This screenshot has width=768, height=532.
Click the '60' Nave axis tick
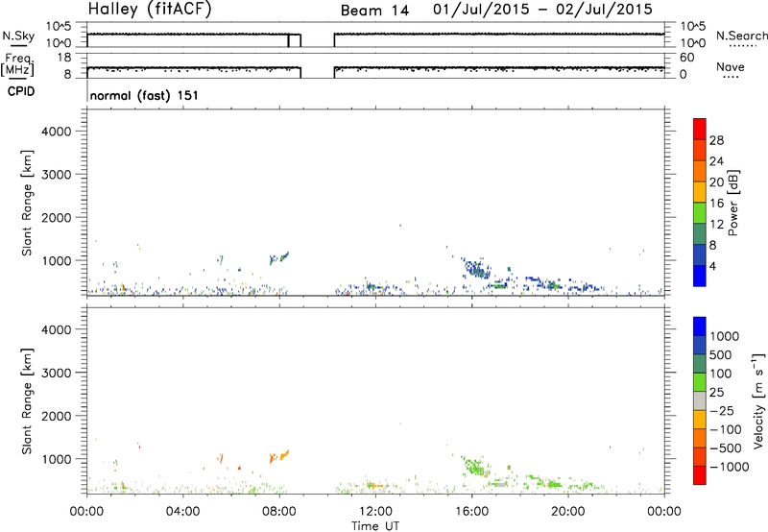(x=686, y=58)
